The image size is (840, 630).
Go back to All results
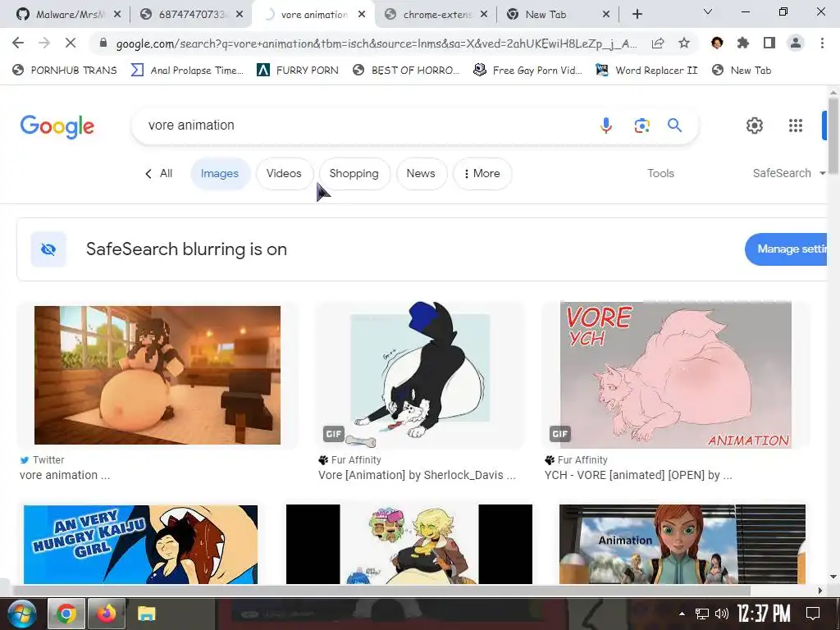[x=159, y=173]
